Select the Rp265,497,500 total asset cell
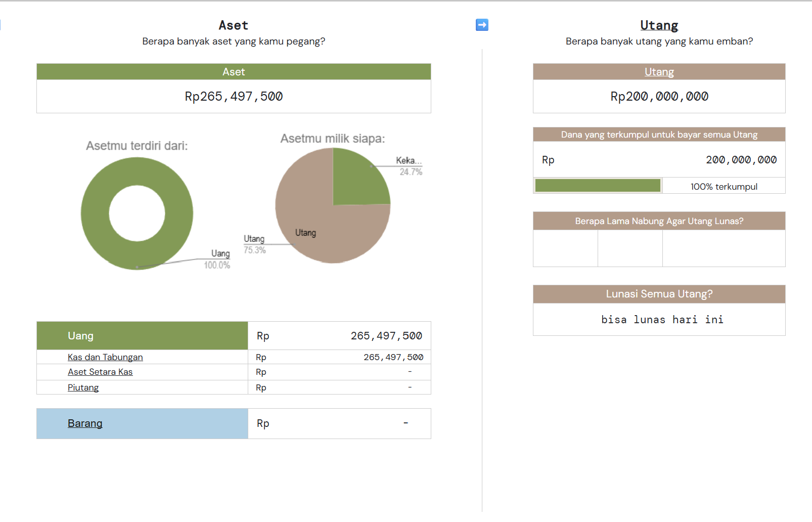This screenshot has width=812, height=522. [234, 97]
